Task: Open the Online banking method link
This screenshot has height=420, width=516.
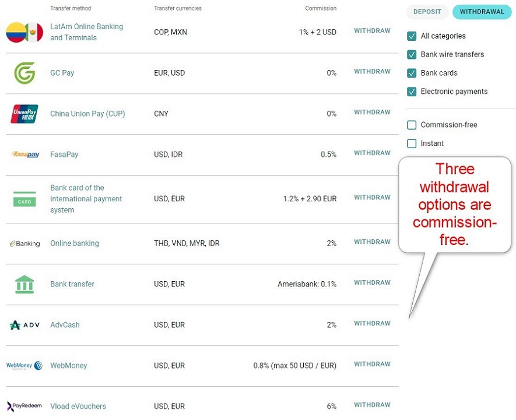Action: click(75, 243)
